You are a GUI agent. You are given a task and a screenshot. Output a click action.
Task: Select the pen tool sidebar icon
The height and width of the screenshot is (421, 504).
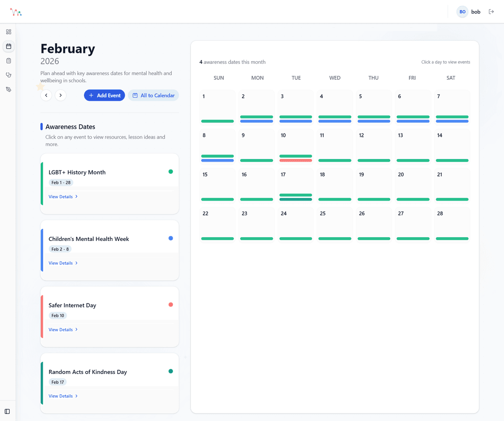tap(8, 89)
